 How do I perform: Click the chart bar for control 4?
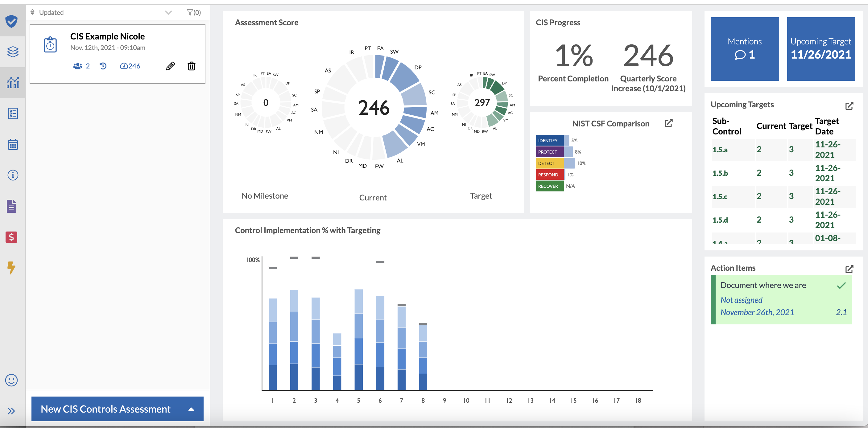(337, 362)
